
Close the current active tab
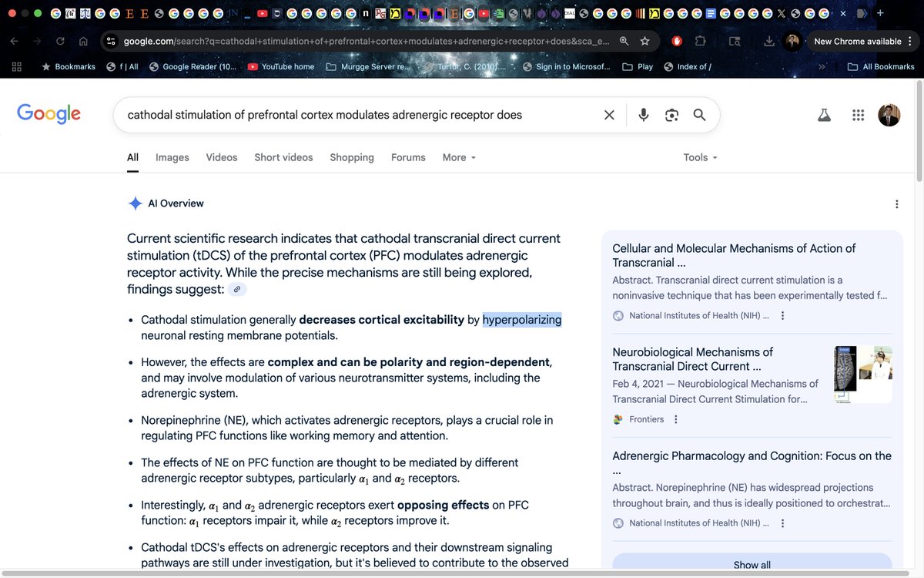[x=843, y=13]
